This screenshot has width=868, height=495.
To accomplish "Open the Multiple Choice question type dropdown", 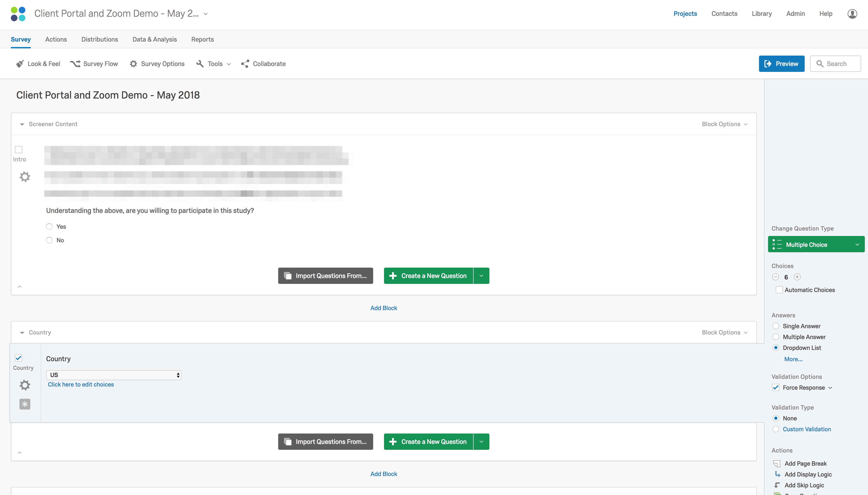I will click(x=816, y=244).
